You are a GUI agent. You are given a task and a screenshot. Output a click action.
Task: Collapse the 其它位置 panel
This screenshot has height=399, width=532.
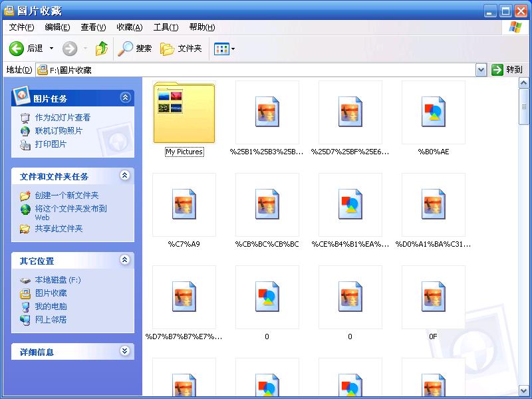[125, 260]
